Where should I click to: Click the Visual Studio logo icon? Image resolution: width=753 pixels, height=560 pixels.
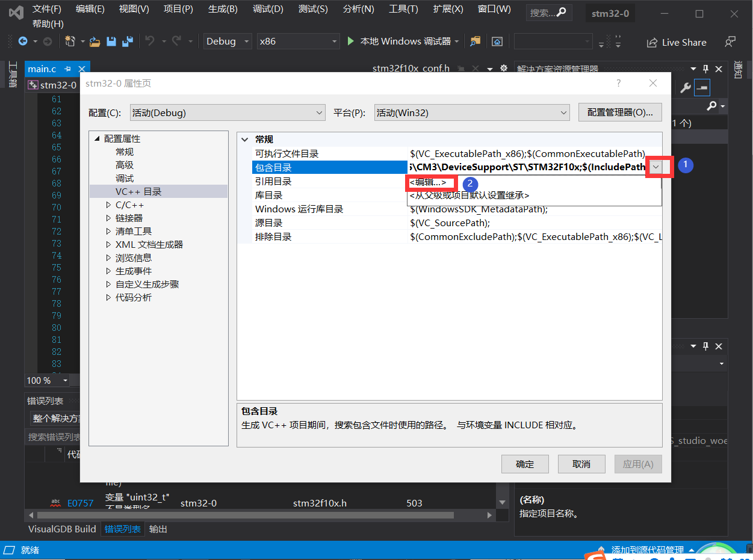16,12
